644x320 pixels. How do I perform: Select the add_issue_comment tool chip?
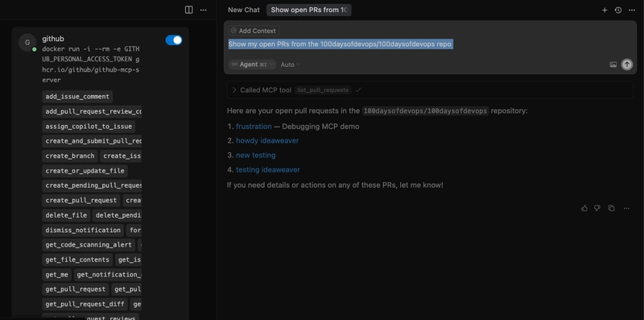coord(77,97)
